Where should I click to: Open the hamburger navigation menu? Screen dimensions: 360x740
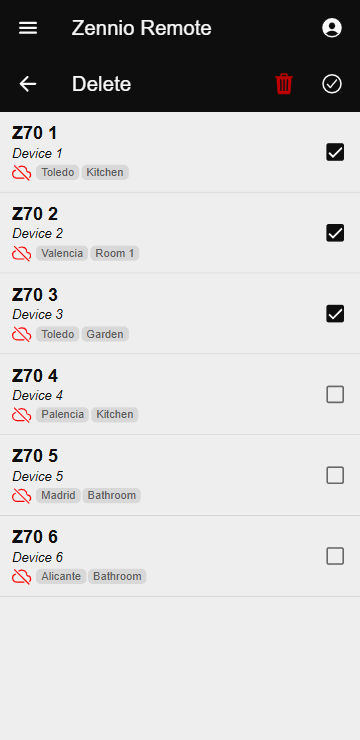click(x=28, y=28)
